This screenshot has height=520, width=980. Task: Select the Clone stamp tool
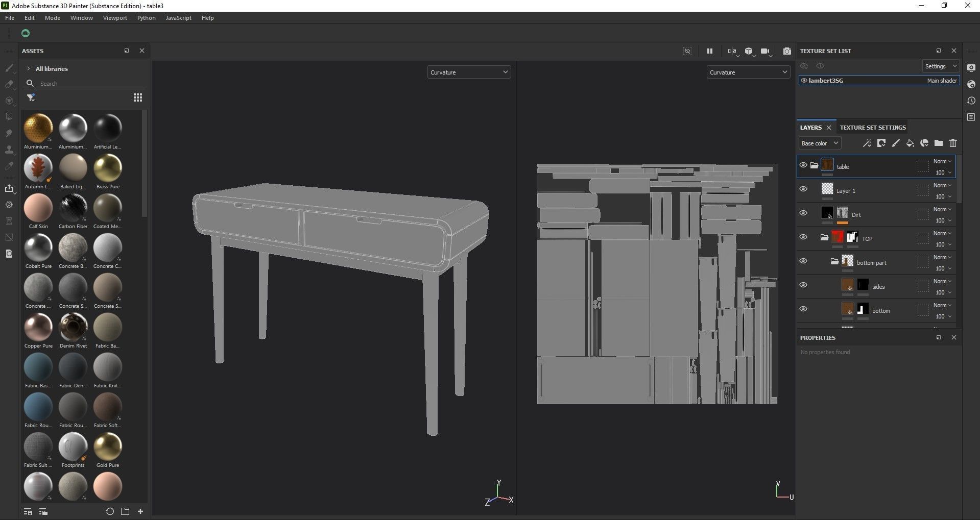(9, 150)
